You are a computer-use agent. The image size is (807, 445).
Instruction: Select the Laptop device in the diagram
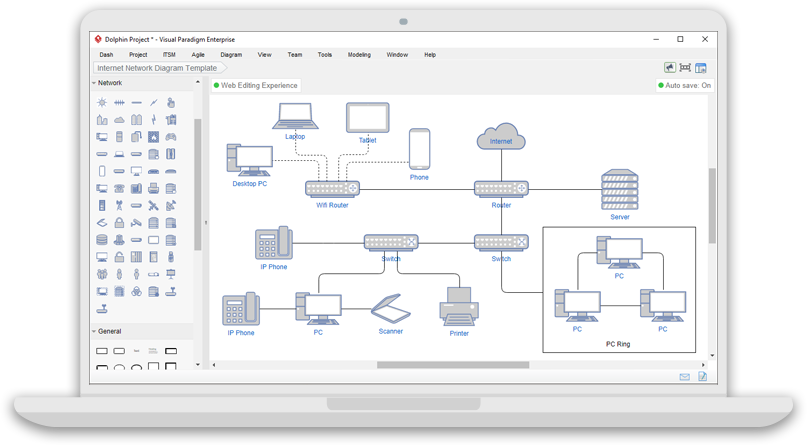[x=295, y=116]
